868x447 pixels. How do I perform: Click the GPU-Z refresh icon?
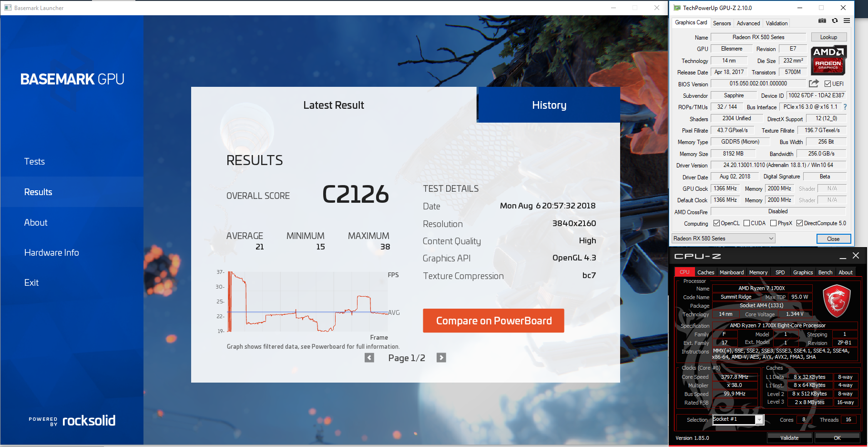[x=835, y=21]
